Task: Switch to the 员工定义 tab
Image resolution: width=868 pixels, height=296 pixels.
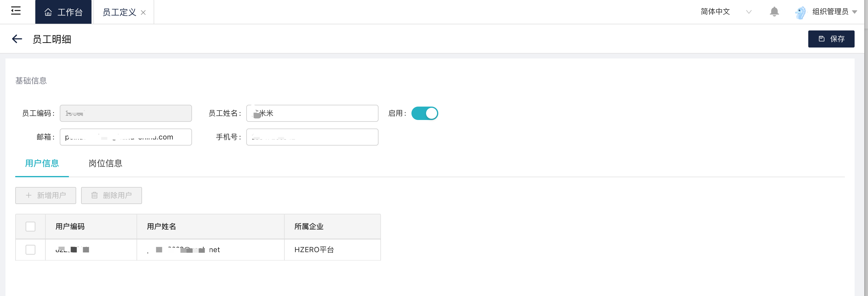Action: (x=119, y=12)
